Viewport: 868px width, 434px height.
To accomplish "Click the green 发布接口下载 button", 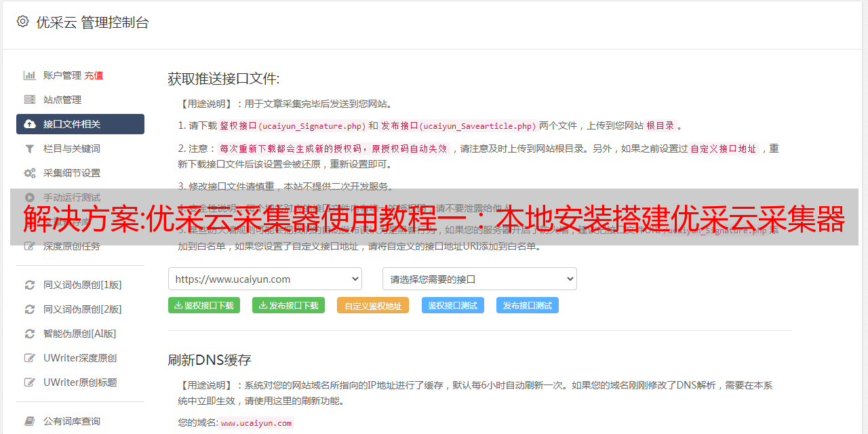I will [x=288, y=305].
